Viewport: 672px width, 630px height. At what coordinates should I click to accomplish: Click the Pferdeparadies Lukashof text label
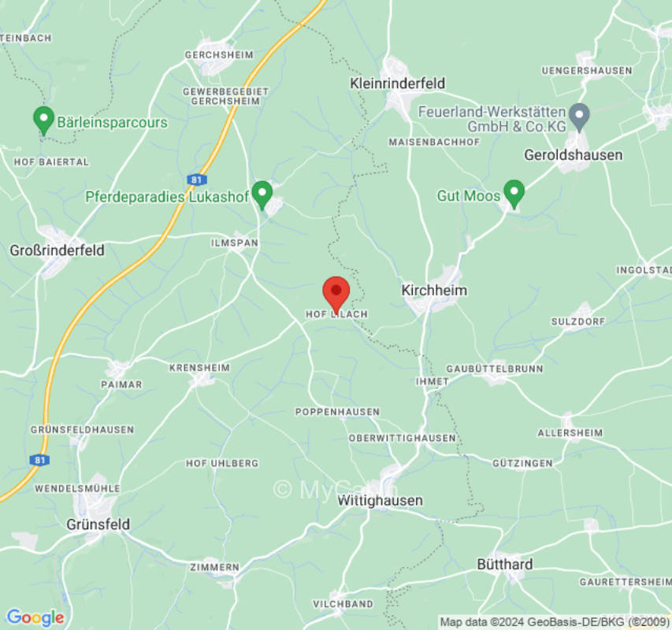point(167,197)
